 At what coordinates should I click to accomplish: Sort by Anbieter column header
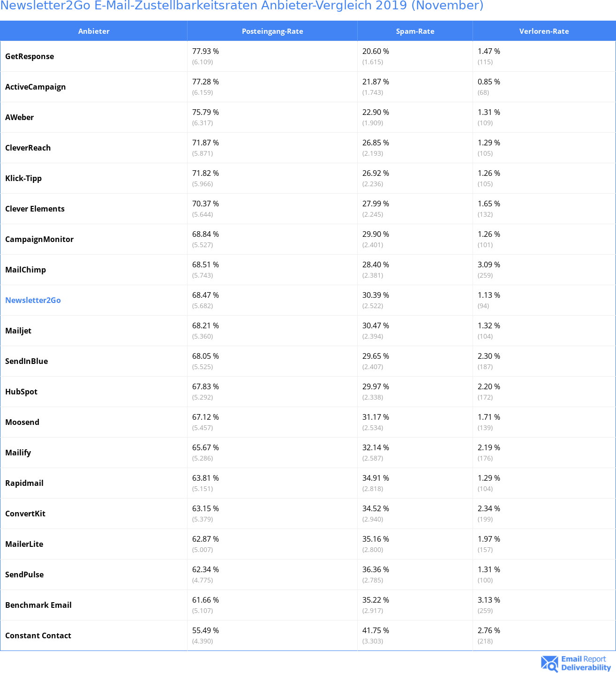point(94,31)
